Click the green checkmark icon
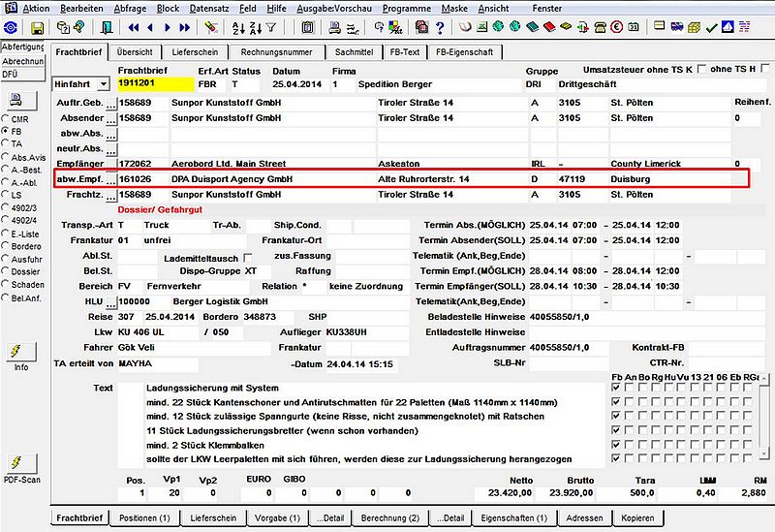Image resolution: width=775 pixels, height=532 pixels. click(711, 28)
